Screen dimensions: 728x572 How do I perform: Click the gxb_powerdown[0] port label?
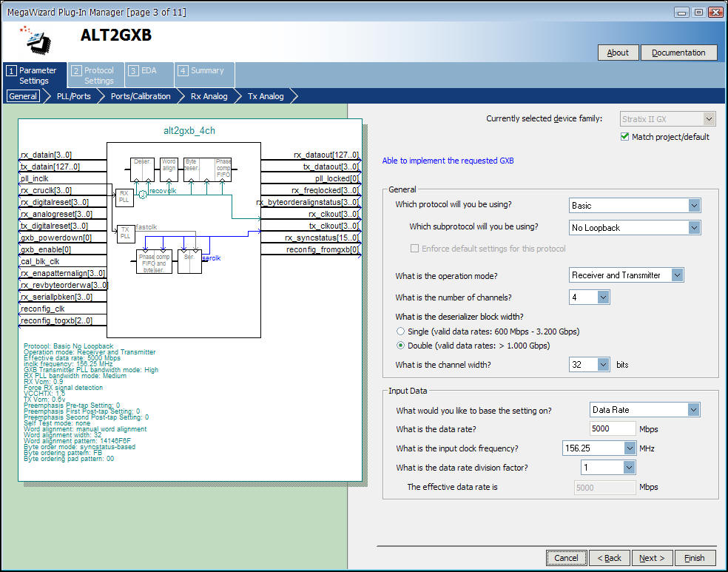point(56,238)
